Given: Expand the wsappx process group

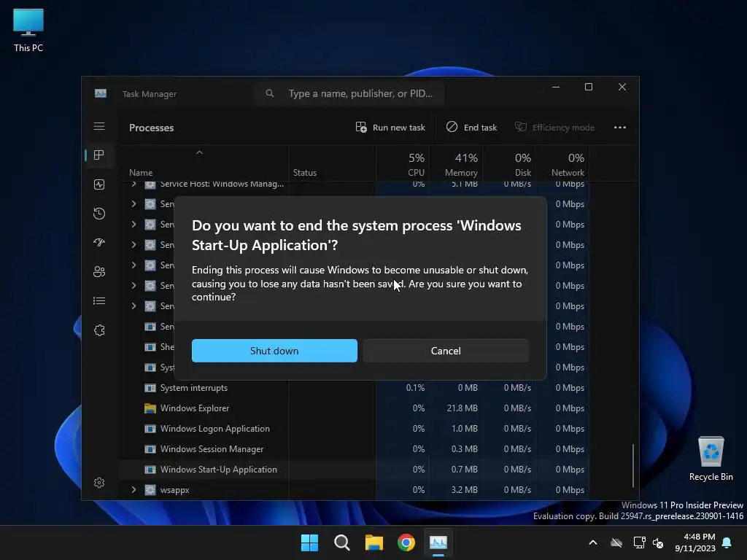Looking at the screenshot, I should pos(134,489).
